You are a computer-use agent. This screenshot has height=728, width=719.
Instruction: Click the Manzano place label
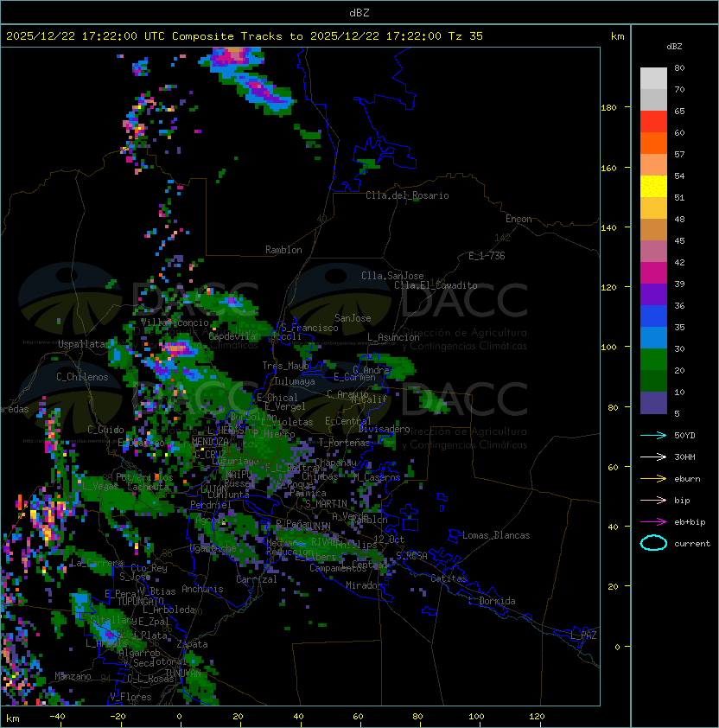point(73,676)
